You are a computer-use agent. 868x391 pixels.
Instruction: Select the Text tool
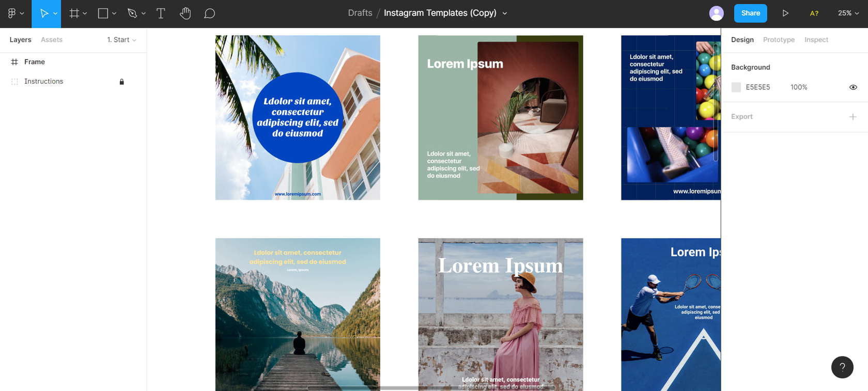tap(161, 13)
